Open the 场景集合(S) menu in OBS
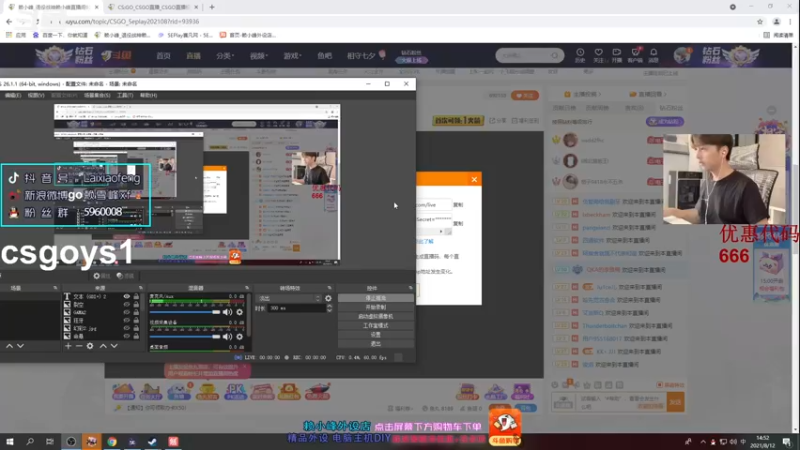This screenshot has height=450, width=800. tap(97, 95)
